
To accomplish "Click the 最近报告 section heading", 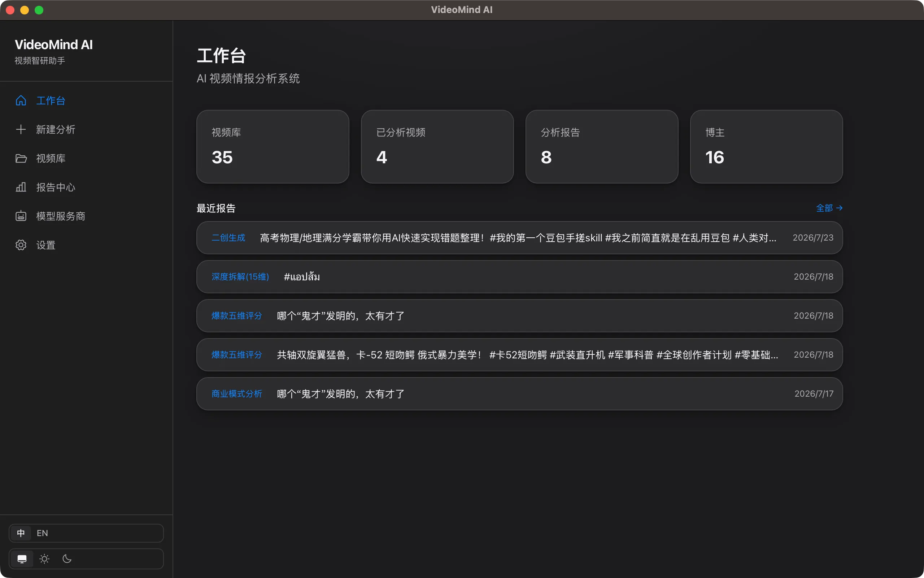I will tap(216, 208).
